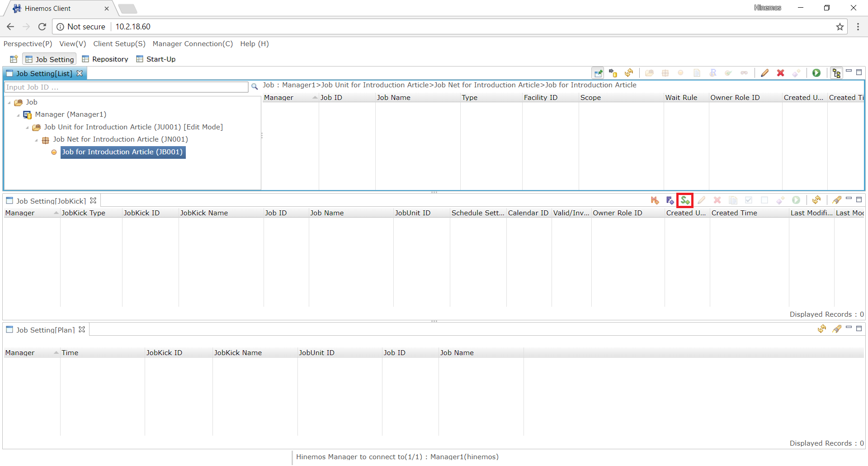Click the disabled Delete JobKick icon
Viewport: 868px width, 466px height.
[717, 200]
